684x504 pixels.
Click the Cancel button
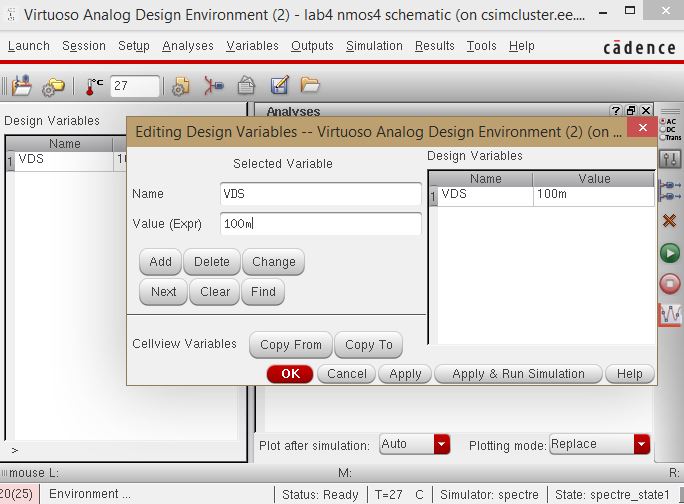point(346,374)
